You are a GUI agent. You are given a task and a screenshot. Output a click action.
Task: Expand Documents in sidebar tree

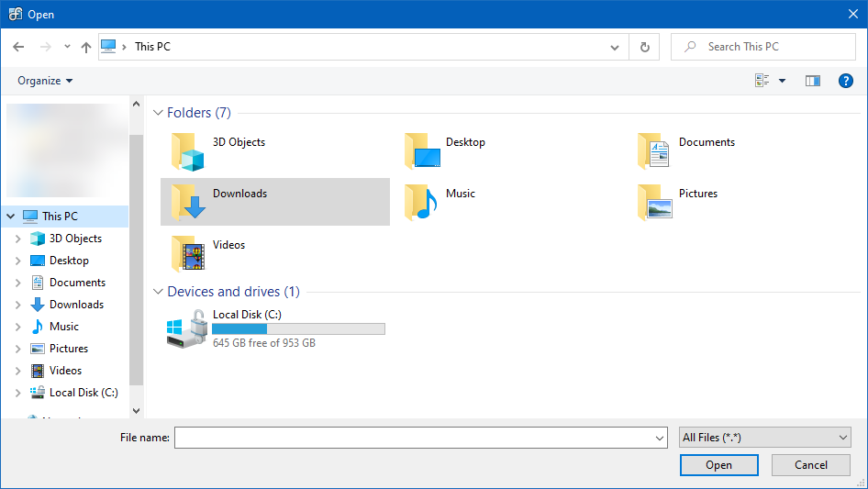coord(17,283)
